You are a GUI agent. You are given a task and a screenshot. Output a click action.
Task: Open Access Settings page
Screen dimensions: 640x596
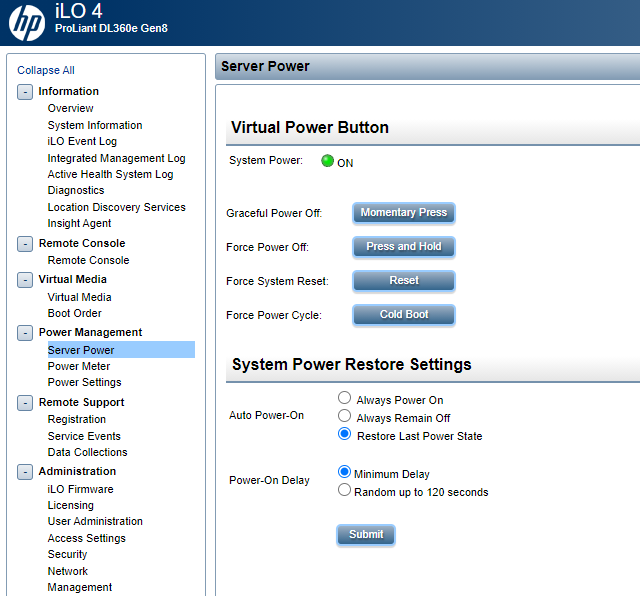pos(87,538)
